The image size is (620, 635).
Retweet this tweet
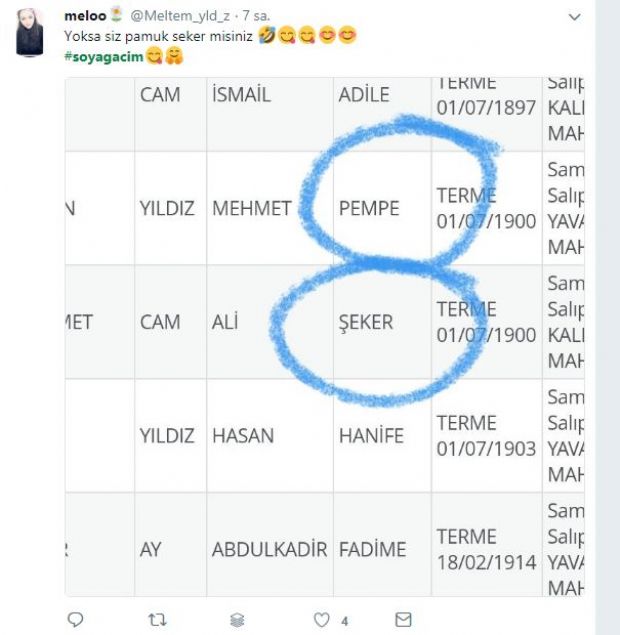tap(157, 620)
